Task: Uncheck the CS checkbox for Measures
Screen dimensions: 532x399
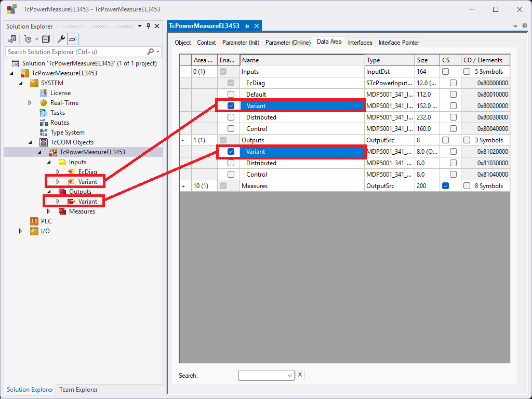Action: 446,186
